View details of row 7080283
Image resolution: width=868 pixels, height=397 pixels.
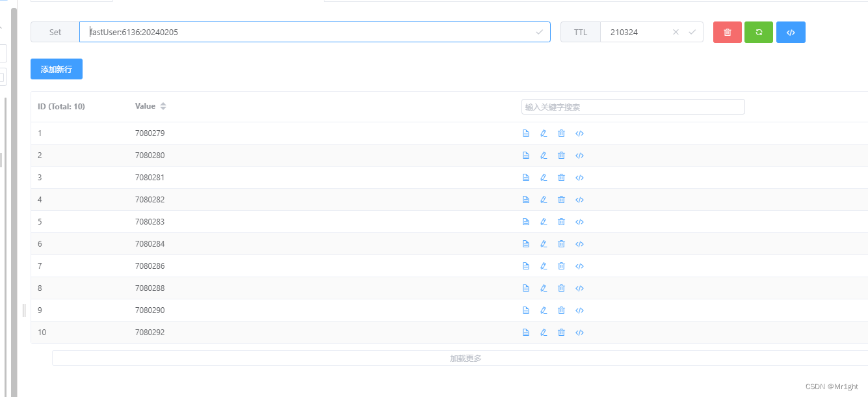click(x=526, y=222)
